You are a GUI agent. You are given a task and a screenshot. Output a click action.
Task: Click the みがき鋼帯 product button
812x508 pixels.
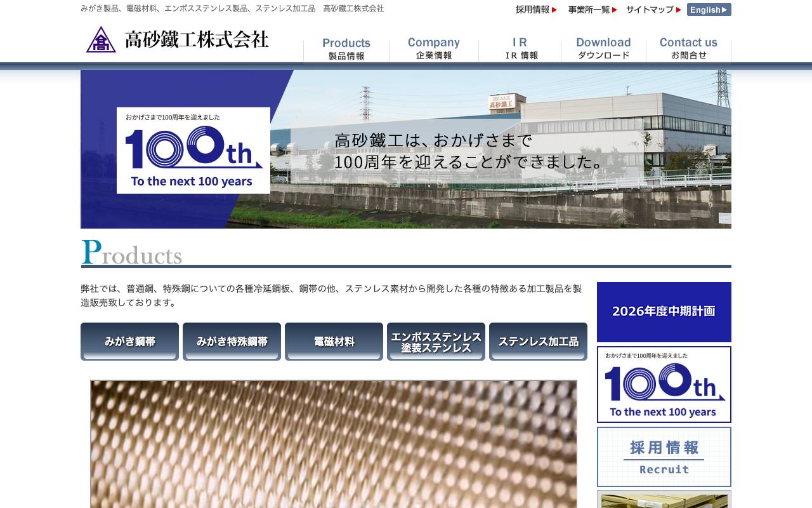tap(129, 340)
